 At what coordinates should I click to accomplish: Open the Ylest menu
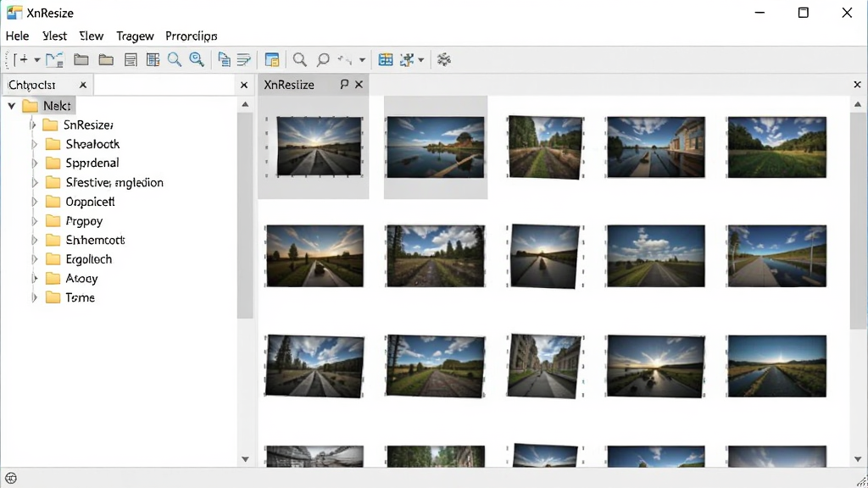click(x=54, y=36)
